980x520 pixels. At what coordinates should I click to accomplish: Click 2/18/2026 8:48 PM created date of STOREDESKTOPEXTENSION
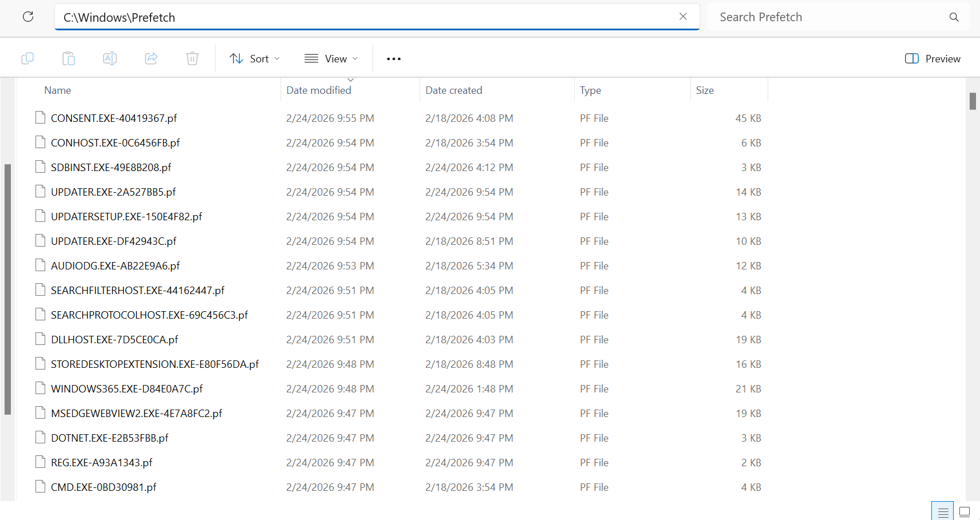tap(469, 364)
